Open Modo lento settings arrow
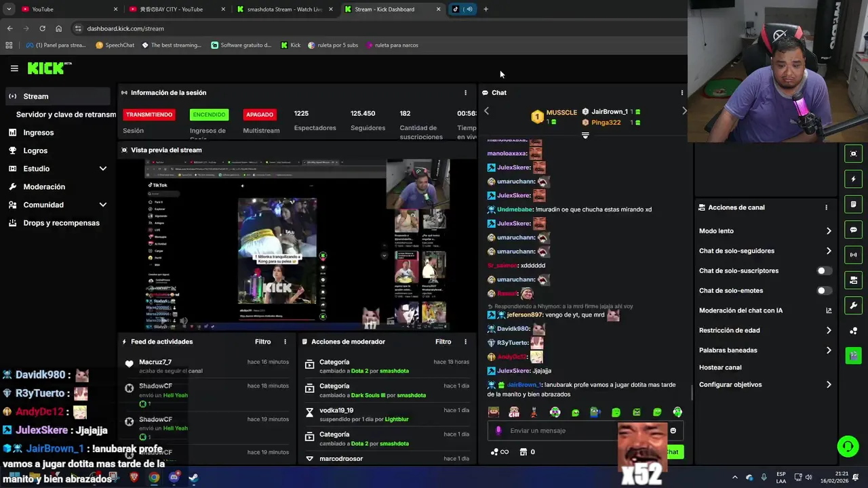868x488 pixels. tap(829, 231)
